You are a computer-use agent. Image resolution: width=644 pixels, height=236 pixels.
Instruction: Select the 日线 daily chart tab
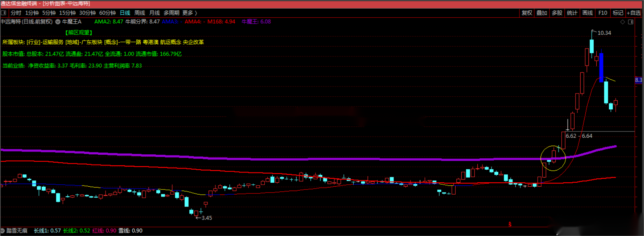coord(125,13)
